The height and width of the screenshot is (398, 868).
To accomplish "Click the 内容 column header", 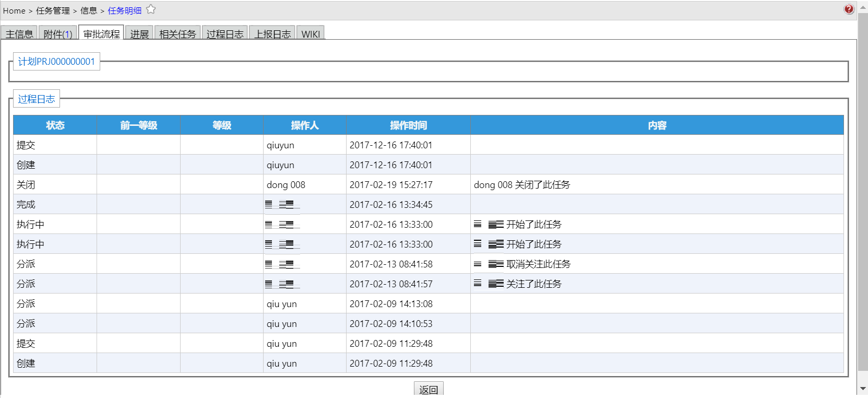I will tap(657, 125).
